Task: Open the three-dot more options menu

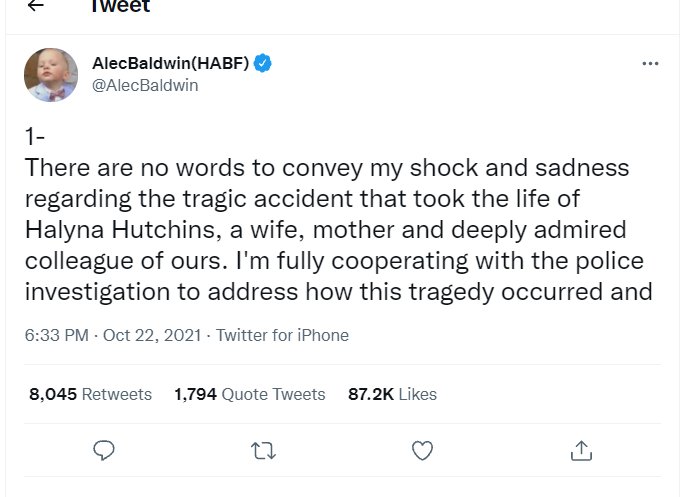Action: [650, 63]
